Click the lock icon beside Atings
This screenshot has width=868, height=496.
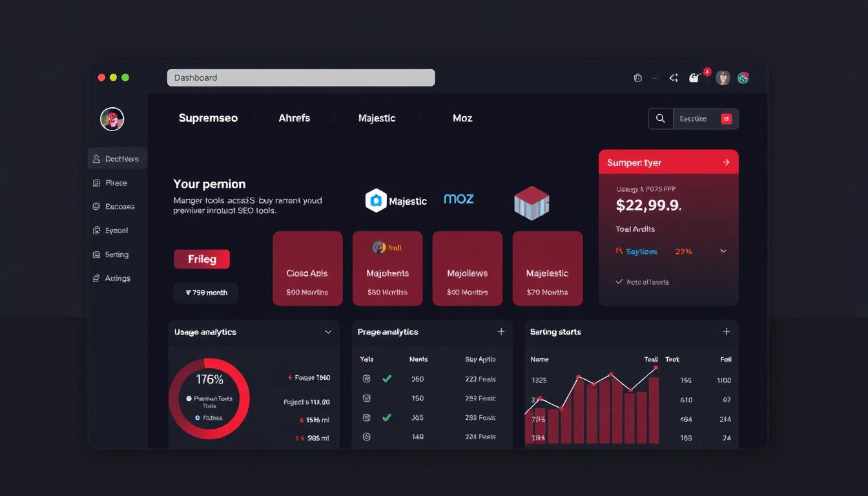(96, 278)
